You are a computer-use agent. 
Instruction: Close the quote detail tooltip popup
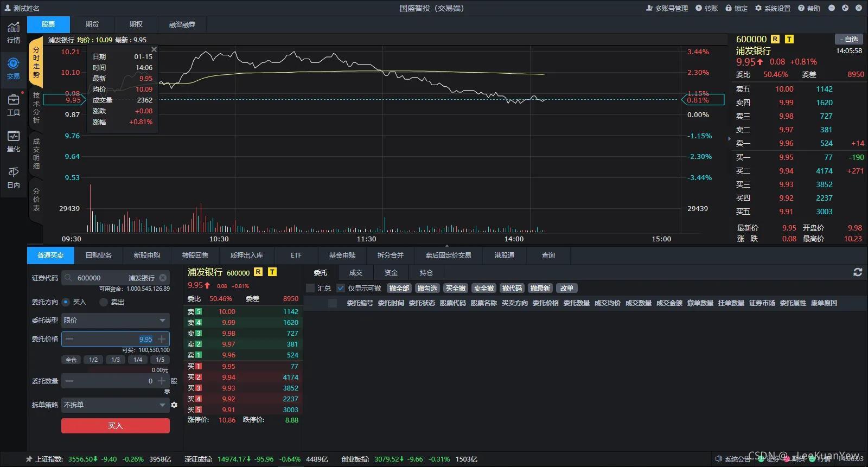(154, 49)
